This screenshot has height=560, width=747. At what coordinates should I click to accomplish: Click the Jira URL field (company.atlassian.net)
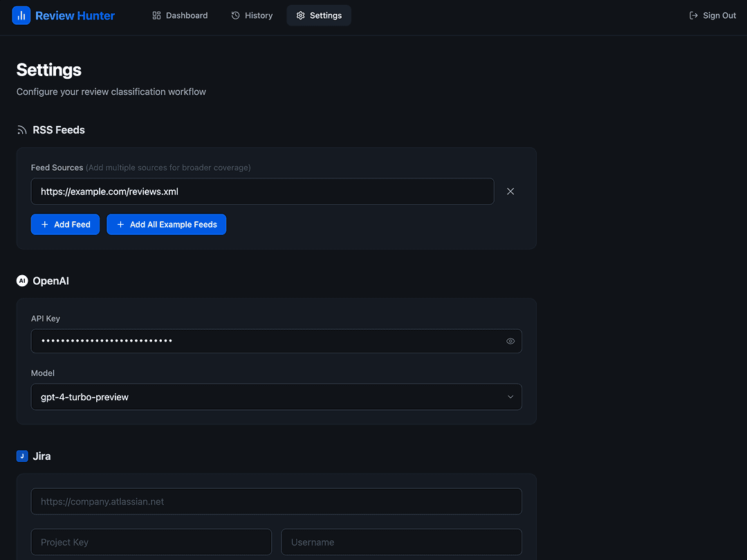pyautogui.click(x=276, y=501)
